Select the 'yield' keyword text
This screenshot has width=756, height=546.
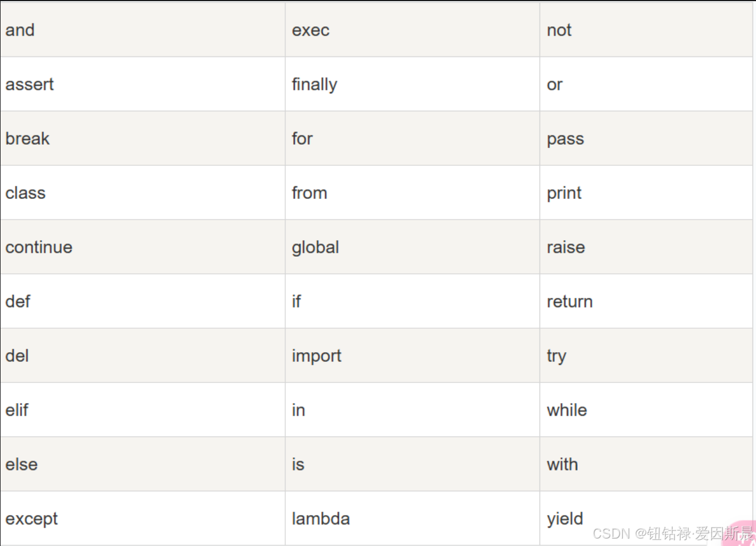tap(565, 519)
